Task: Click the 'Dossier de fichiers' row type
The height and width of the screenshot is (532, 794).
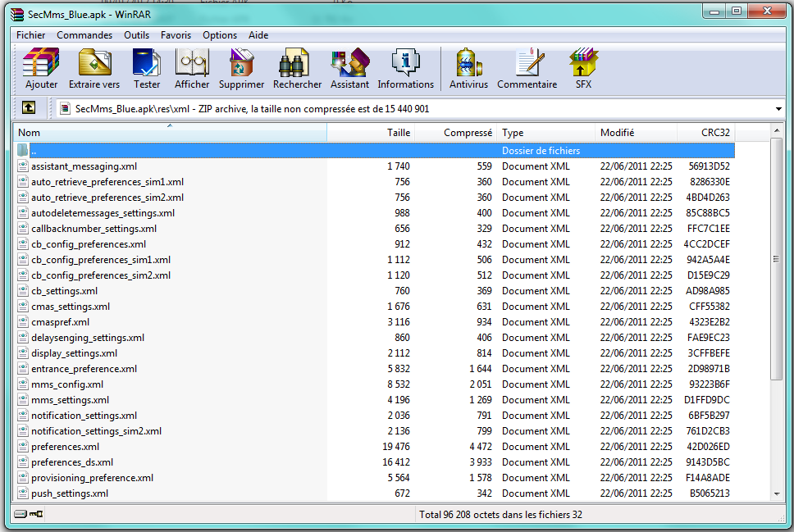Action: tap(541, 151)
